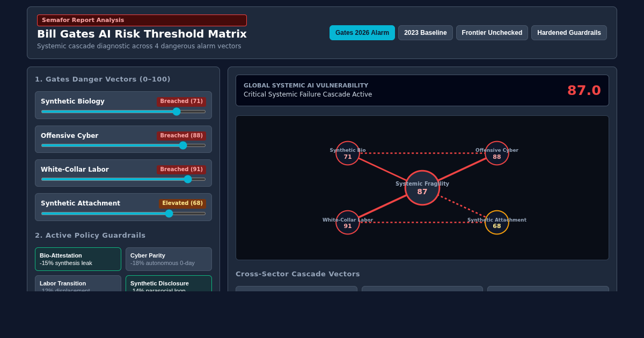
Task: Toggle the Bio-Attestation guardrail
Action: coord(78,259)
